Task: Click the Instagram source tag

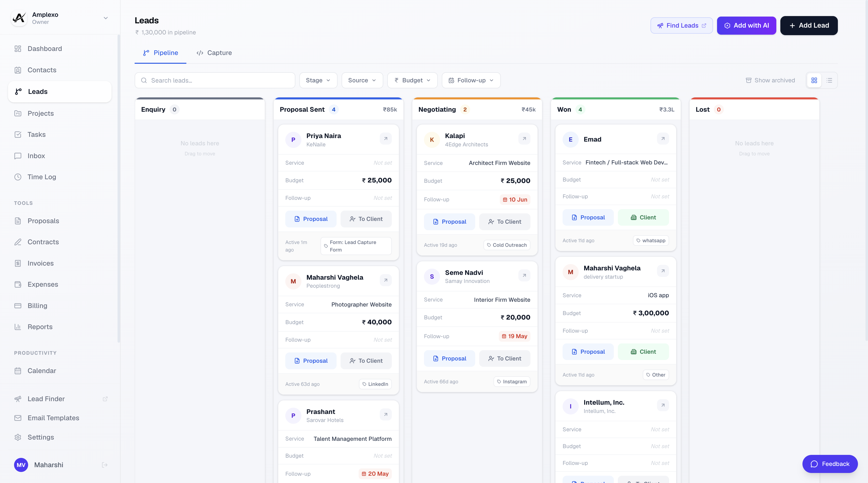Action: (x=512, y=382)
